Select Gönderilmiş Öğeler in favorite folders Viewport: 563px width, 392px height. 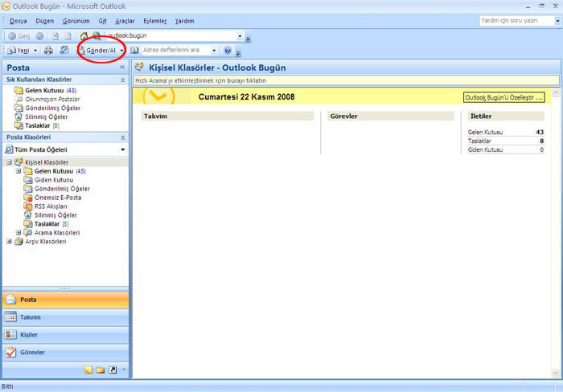click(x=52, y=108)
